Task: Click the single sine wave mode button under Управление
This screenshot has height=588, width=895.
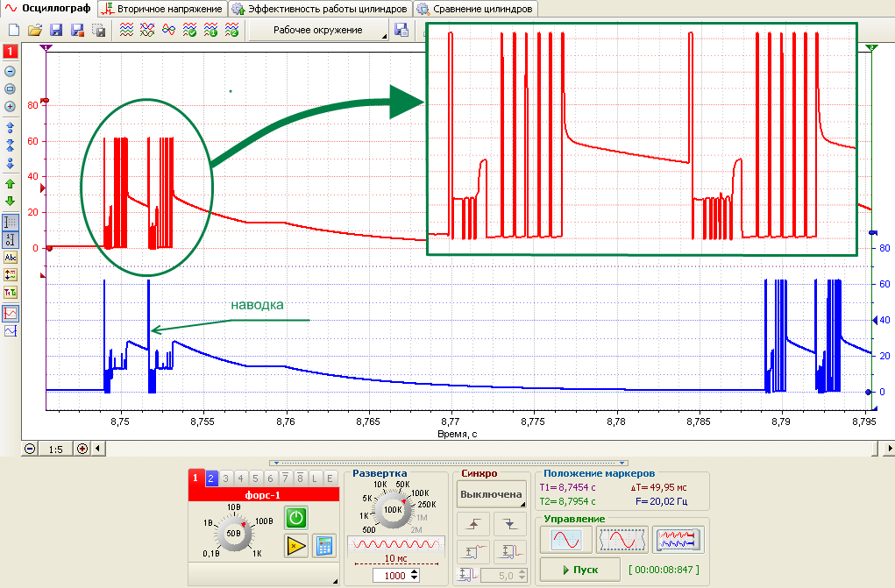Action: (565, 540)
